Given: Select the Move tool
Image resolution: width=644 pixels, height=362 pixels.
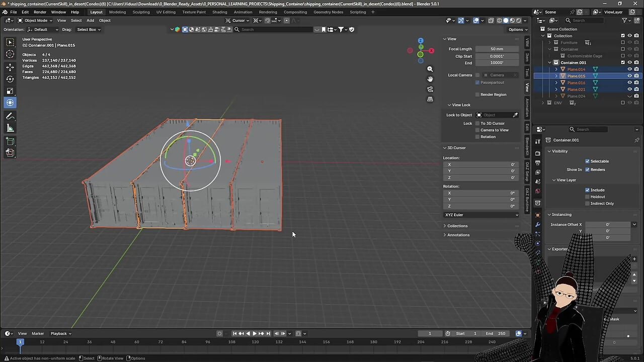Looking at the screenshot, I should coord(10,67).
